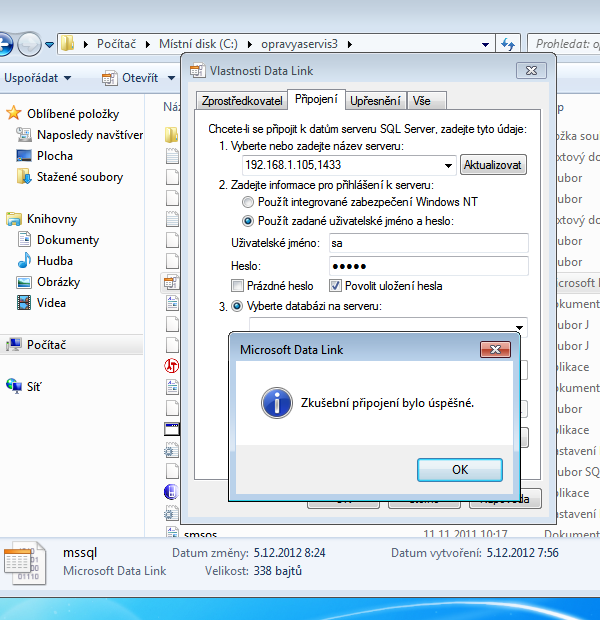Click Oblíbené položky star icon
This screenshot has height=620, width=600.
click(14, 113)
